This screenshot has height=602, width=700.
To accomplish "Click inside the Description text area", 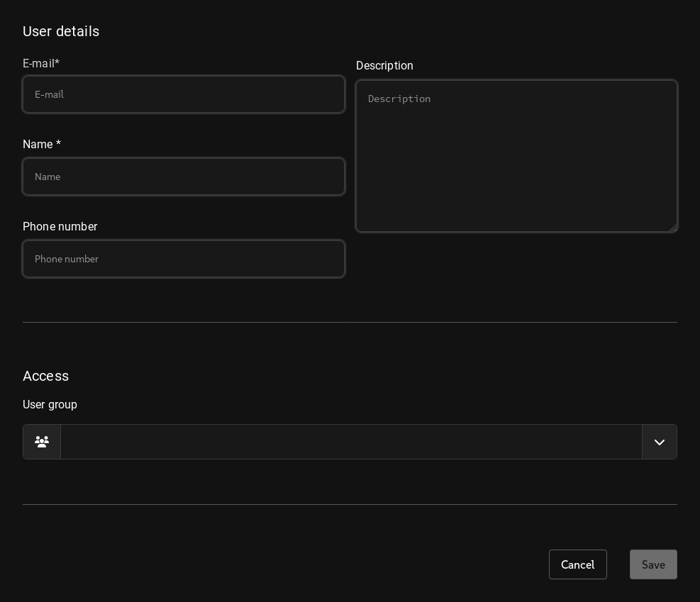I will point(516,156).
